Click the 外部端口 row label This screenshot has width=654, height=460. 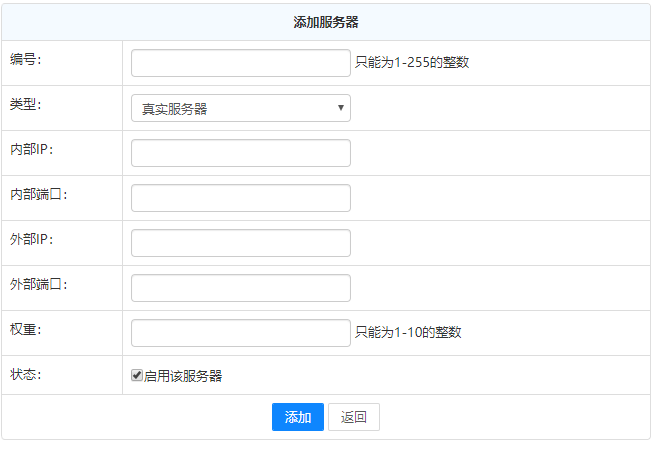(39, 284)
